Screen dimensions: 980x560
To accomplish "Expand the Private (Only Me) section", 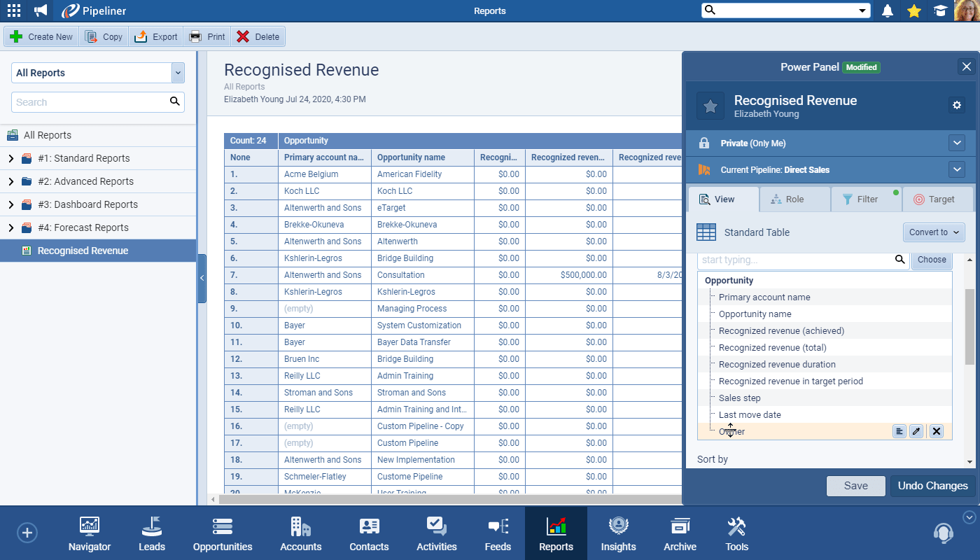I will tap(957, 143).
